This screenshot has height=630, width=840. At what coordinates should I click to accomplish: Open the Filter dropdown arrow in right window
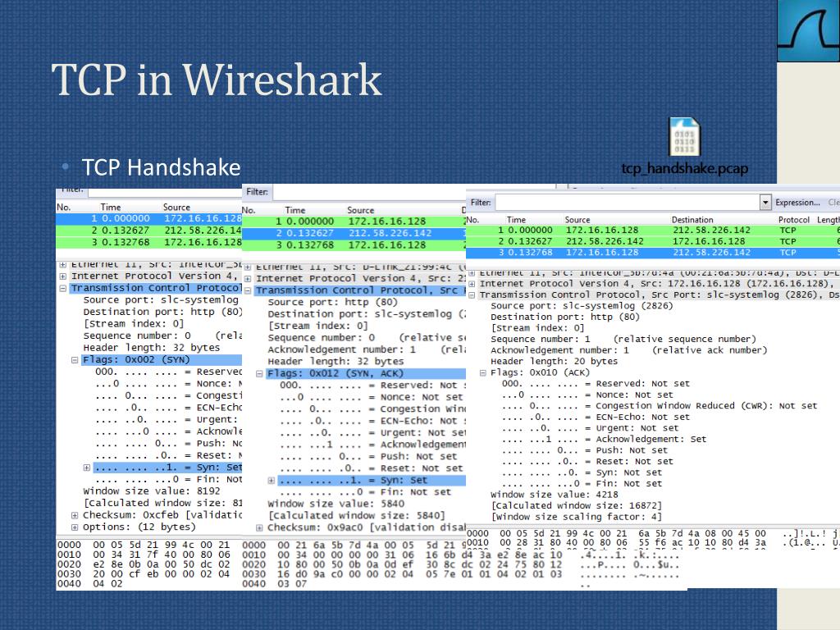765,203
